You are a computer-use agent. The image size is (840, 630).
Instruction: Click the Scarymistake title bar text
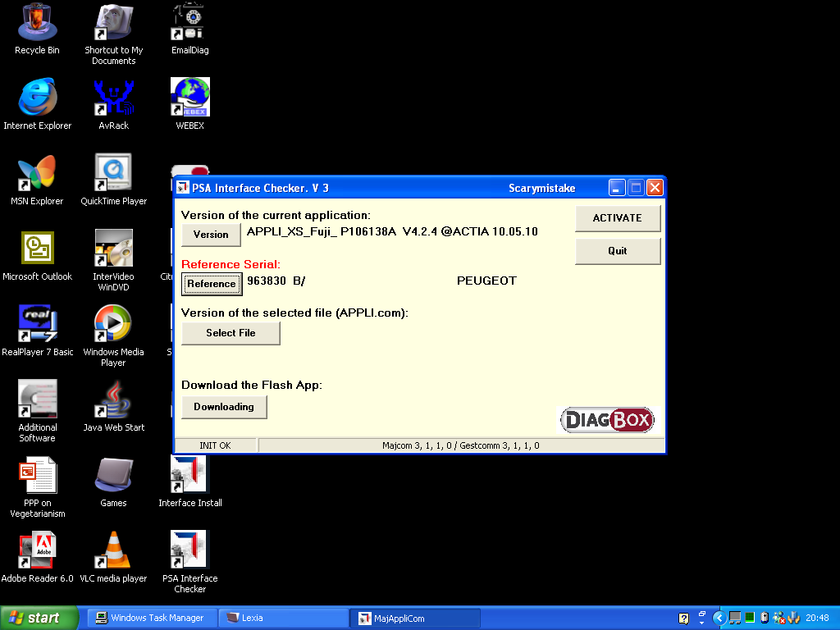click(541, 188)
